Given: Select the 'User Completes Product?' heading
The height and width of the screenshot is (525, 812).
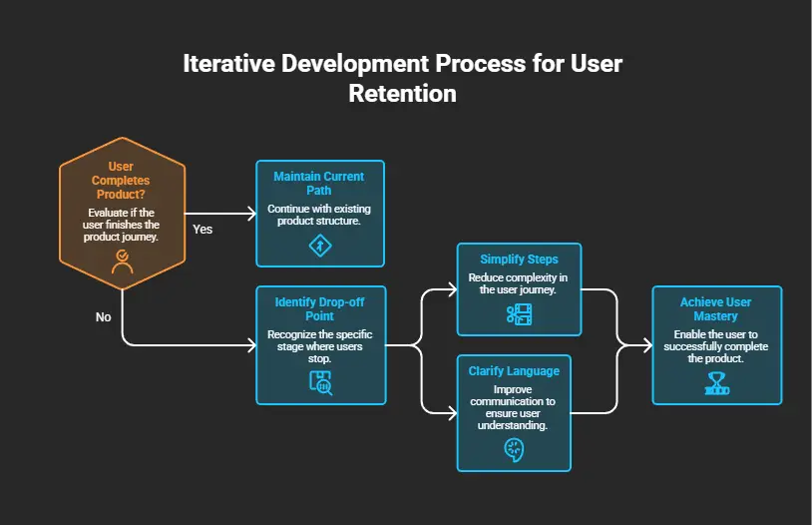Looking at the screenshot, I should point(121,181).
